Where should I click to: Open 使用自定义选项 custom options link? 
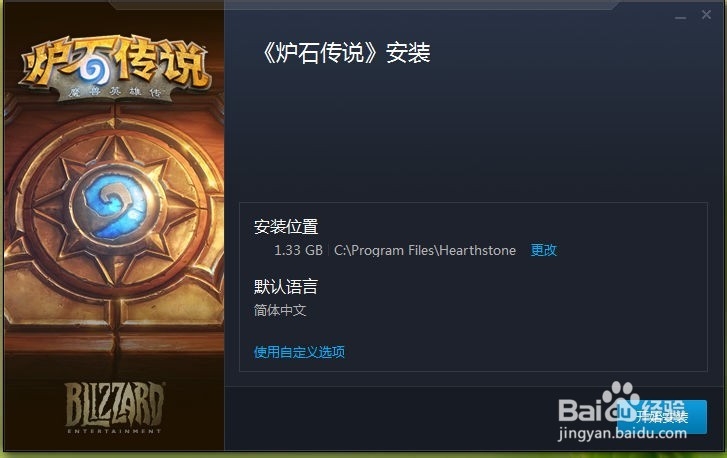[299, 352]
